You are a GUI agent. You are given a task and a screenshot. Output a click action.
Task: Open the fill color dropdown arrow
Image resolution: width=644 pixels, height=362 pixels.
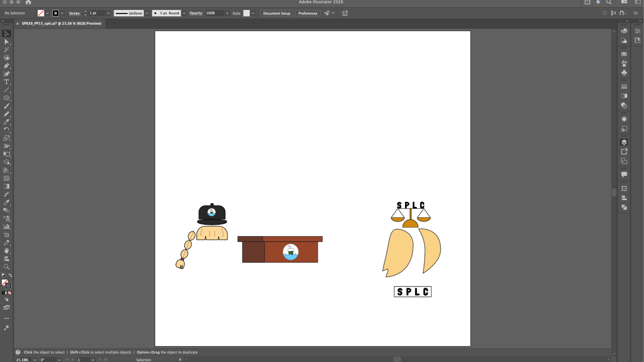pos(47,13)
